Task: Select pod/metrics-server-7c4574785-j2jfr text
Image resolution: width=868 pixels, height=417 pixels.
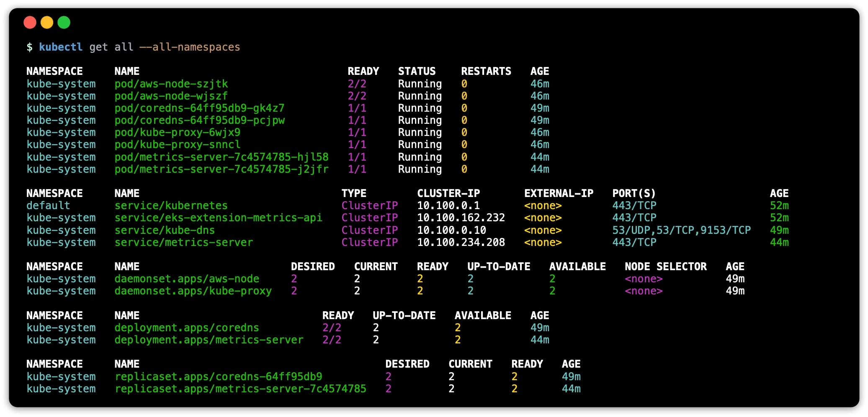Action: [x=222, y=169]
